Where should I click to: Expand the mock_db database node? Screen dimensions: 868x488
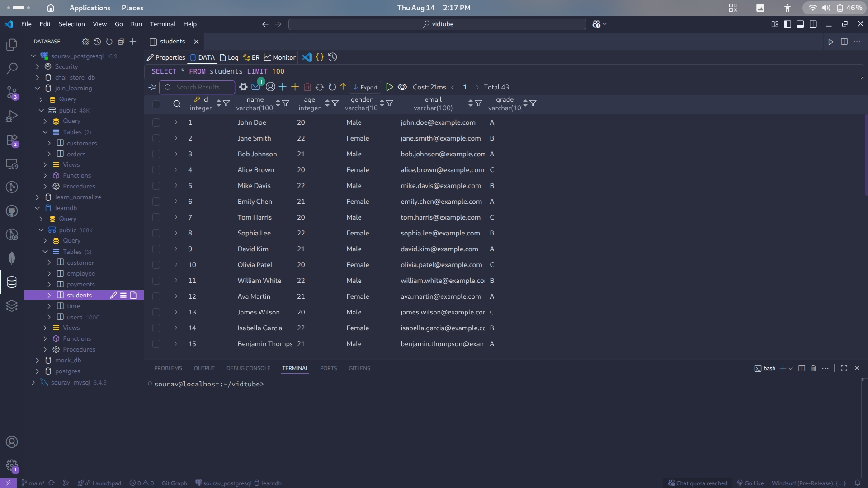(38, 360)
